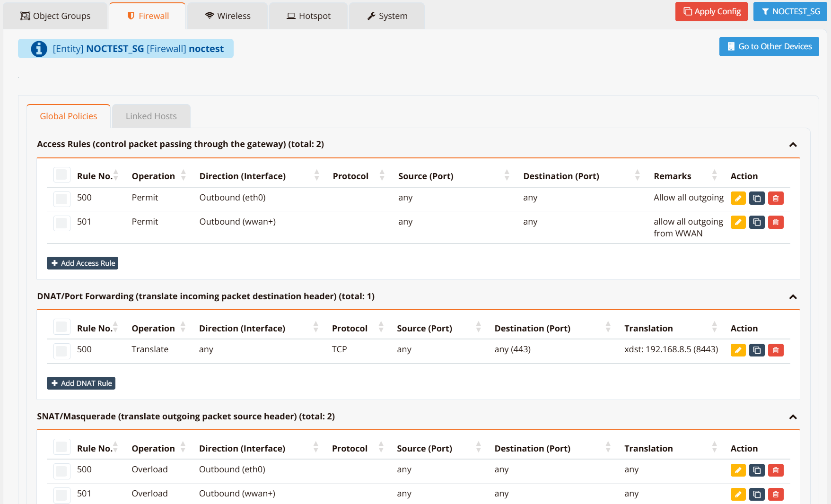Delete the DNAT port forwarding rule
Image resolution: width=831 pixels, height=504 pixels.
click(776, 350)
